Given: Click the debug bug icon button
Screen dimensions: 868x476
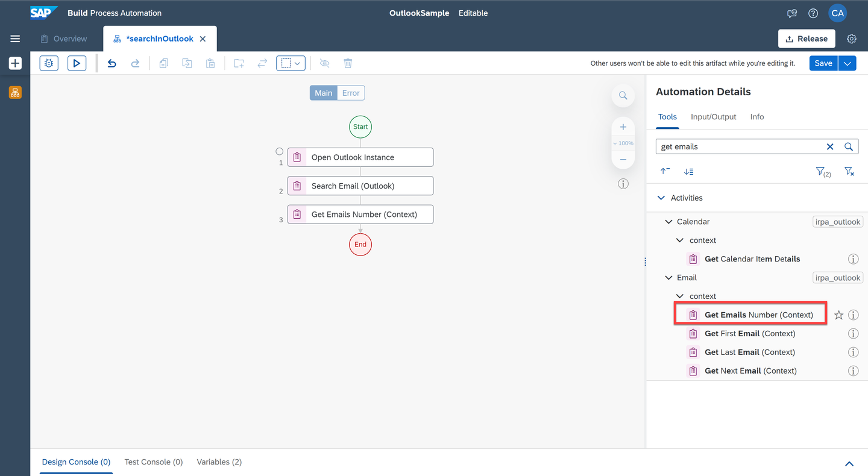Looking at the screenshot, I should click(49, 63).
